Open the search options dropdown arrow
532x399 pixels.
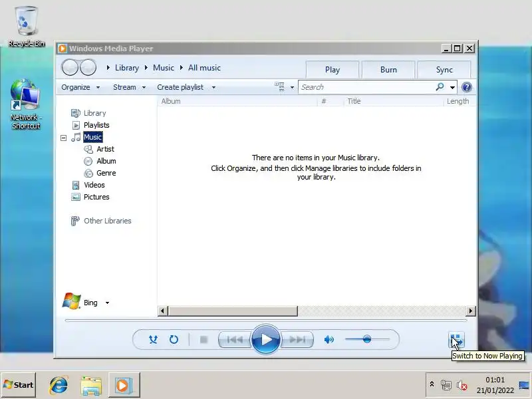tap(452, 88)
